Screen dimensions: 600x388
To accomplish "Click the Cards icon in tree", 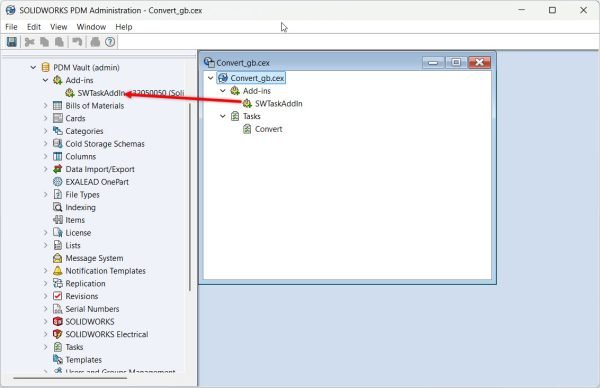I will 57,118.
